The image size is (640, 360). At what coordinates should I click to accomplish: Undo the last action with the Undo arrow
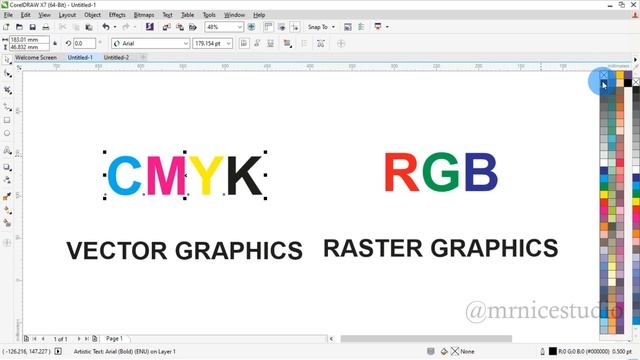pyautogui.click(x=106, y=27)
